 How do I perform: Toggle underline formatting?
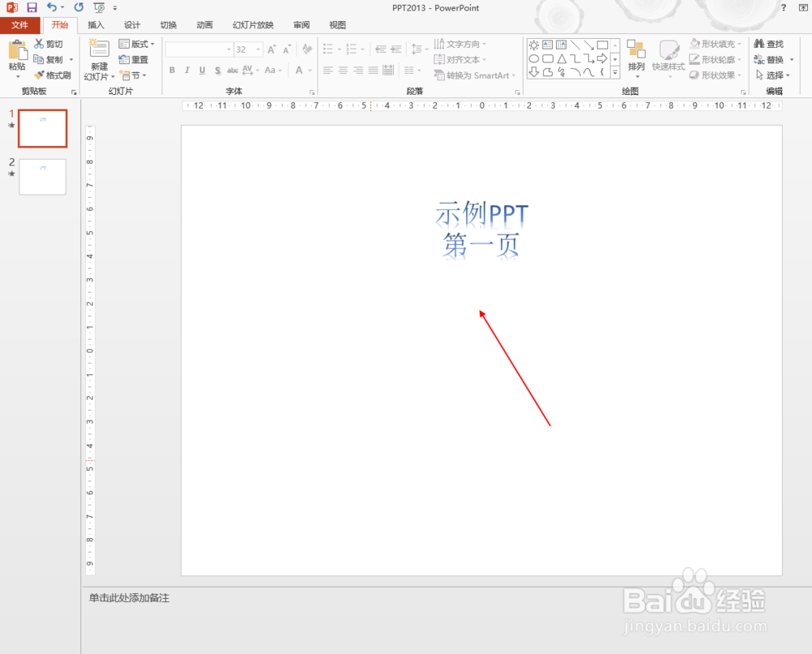click(x=201, y=71)
